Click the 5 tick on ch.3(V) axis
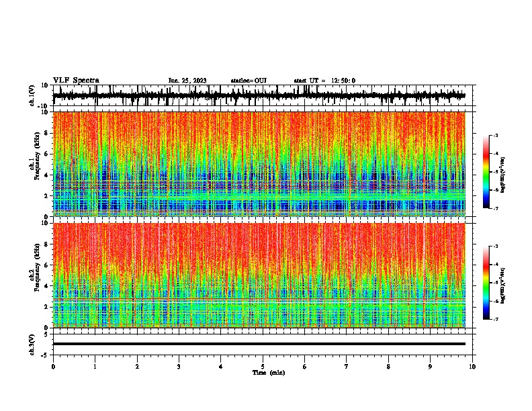 [x=47, y=334]
